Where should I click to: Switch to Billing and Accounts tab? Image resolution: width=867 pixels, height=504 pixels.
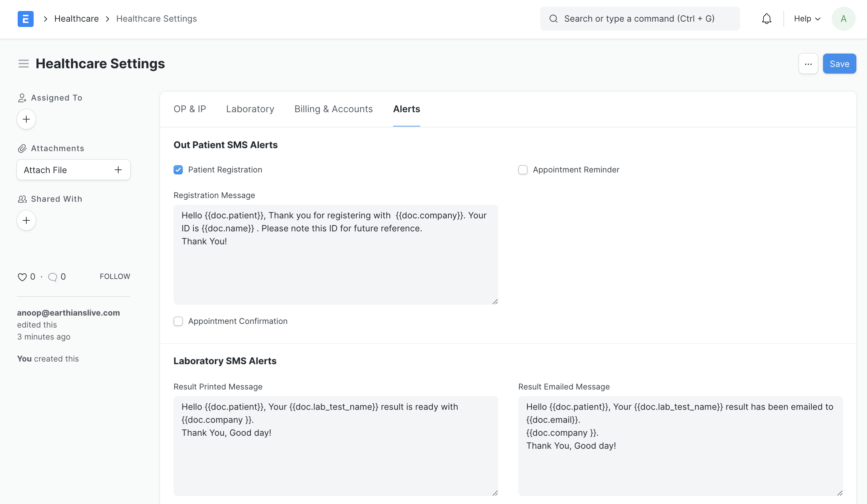point(334,109)
